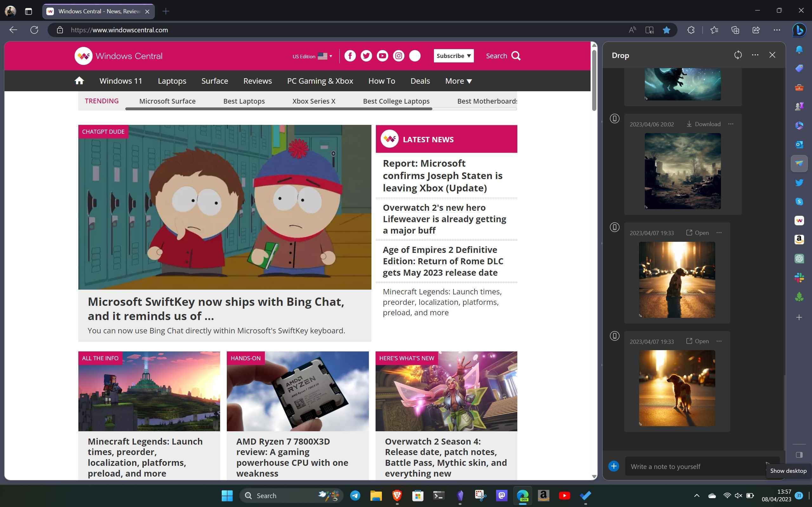Click the Microsoft SwiftKey article link
812x507 pixels.
[216, 308]
